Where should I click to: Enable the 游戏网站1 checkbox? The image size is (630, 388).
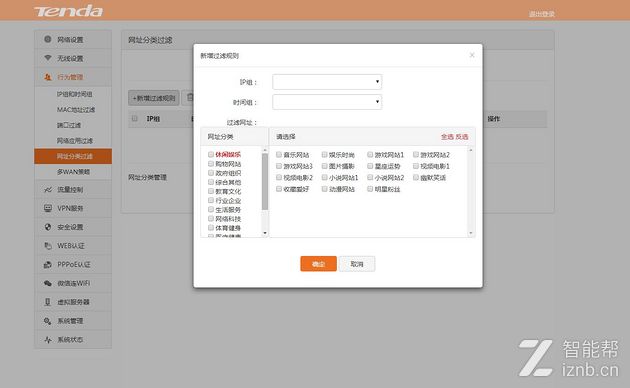(370, 155)
